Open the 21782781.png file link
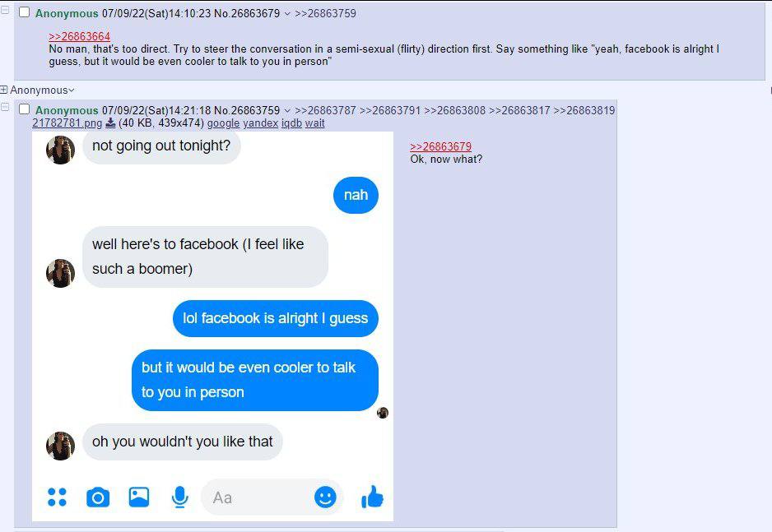 click(67, 123)
